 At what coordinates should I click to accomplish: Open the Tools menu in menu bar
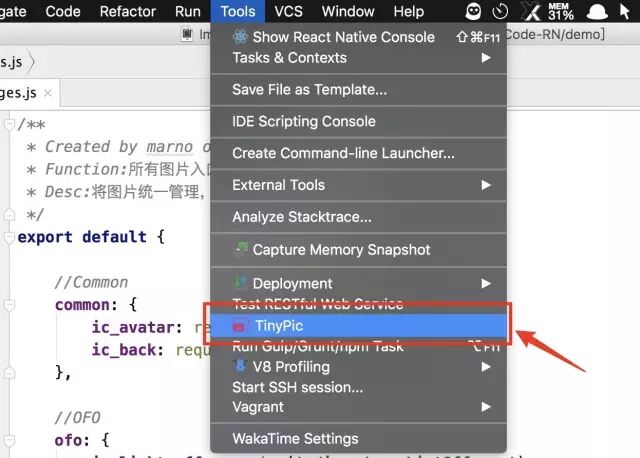point(238,11)
